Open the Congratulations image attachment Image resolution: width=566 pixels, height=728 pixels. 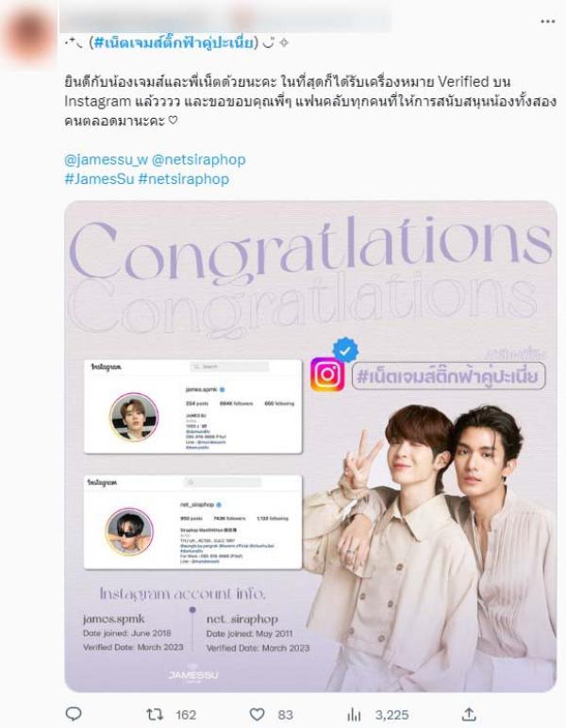click(310, 446)
